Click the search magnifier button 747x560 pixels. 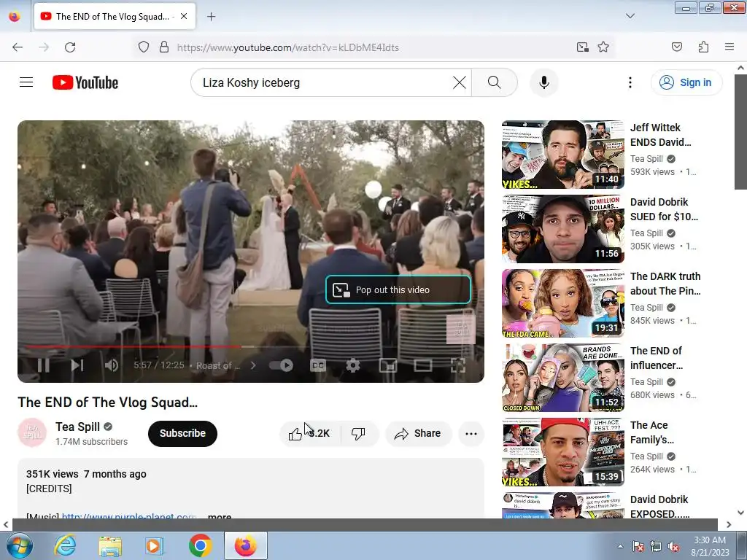[495, 82]
